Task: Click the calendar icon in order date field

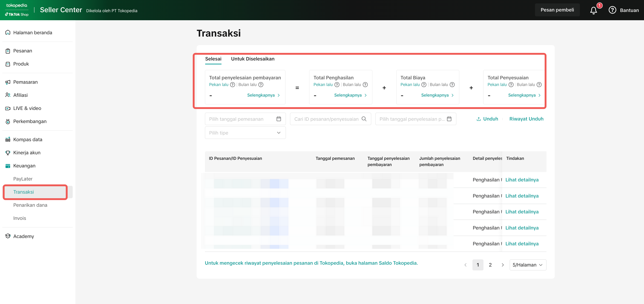Action: click(279, 119)
